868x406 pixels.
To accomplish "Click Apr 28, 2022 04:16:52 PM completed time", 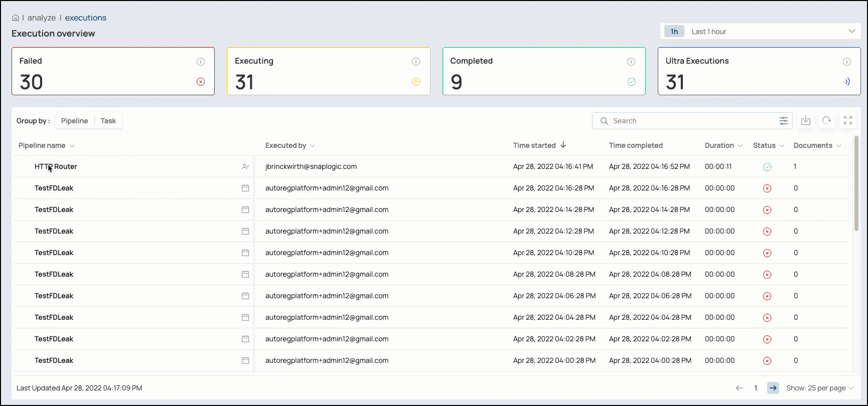I will (x=649, y=166).
